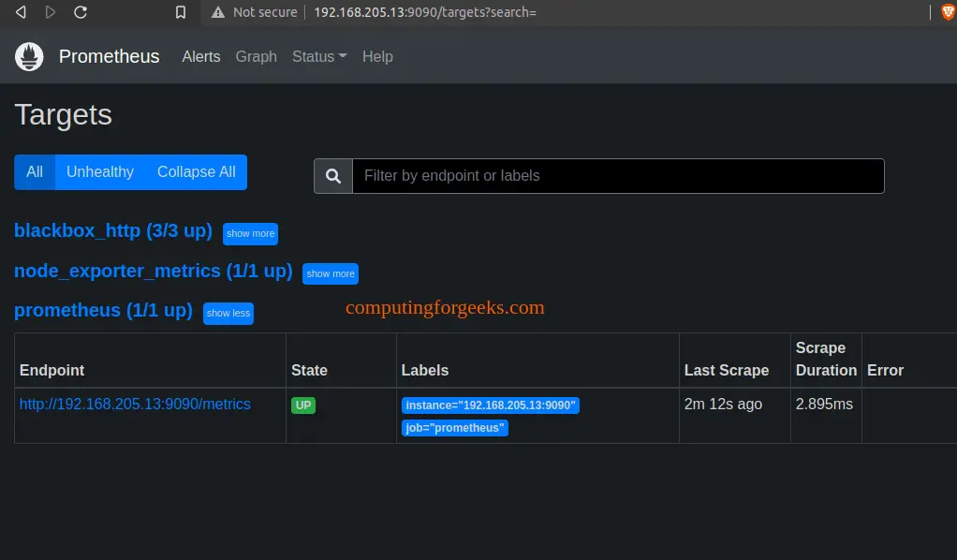This screenshot has width=957, height=560.
Task: Click the Targets page heading
Action: click(x=64, y=115)
